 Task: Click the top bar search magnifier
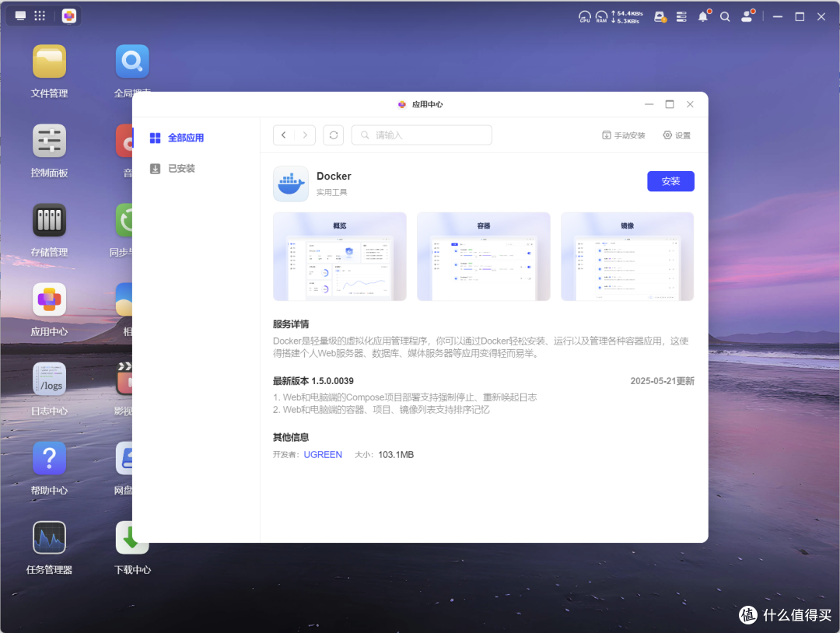click(x=725, y=16)
